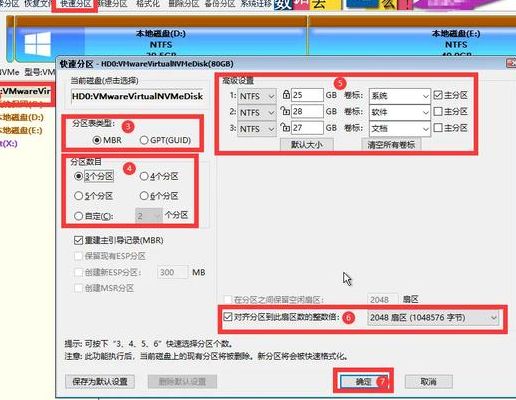Select the GPT(GUID) partition table type
The height and width of the screenshot is (400, 516).
click(166, 140)
